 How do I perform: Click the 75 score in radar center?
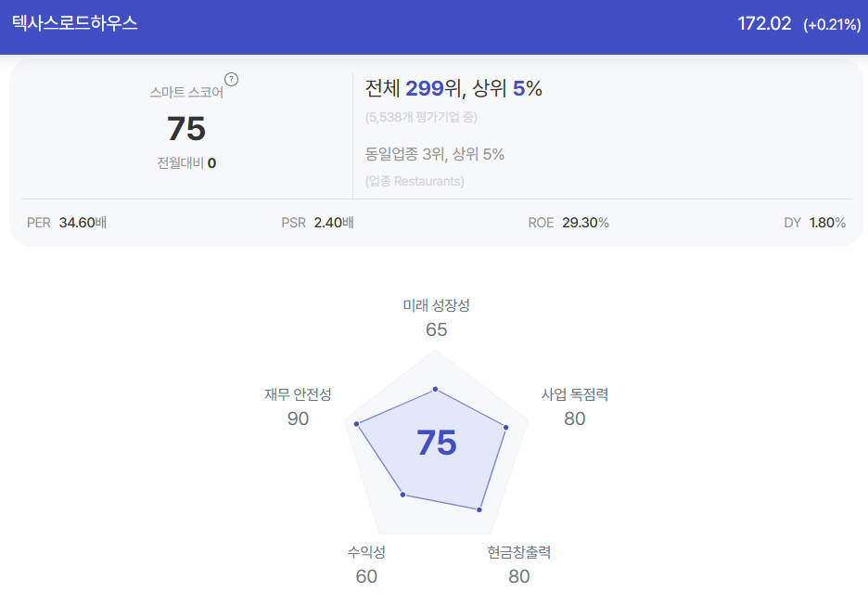[436, 443]
